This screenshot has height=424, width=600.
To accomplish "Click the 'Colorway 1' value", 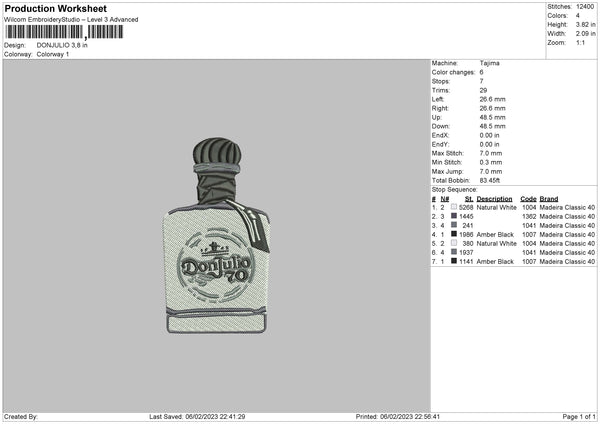I will (x=53, y=54).
